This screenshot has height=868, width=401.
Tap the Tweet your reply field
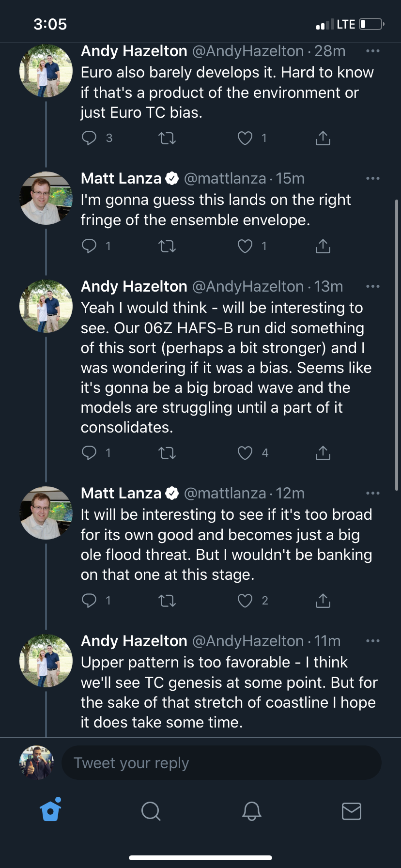click(221, 763)
